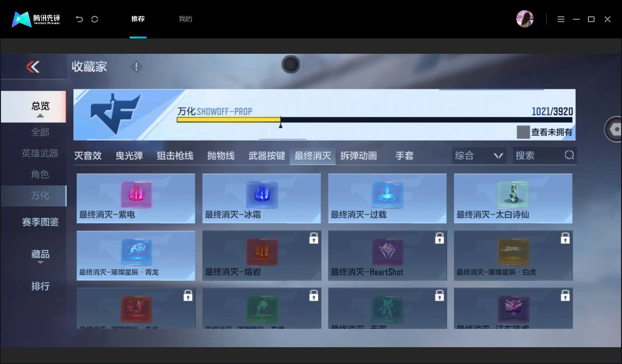The height and width of the screenshot is (364, 622).
Task: Open the 灭音效 category tab
Action: [88, 156]
